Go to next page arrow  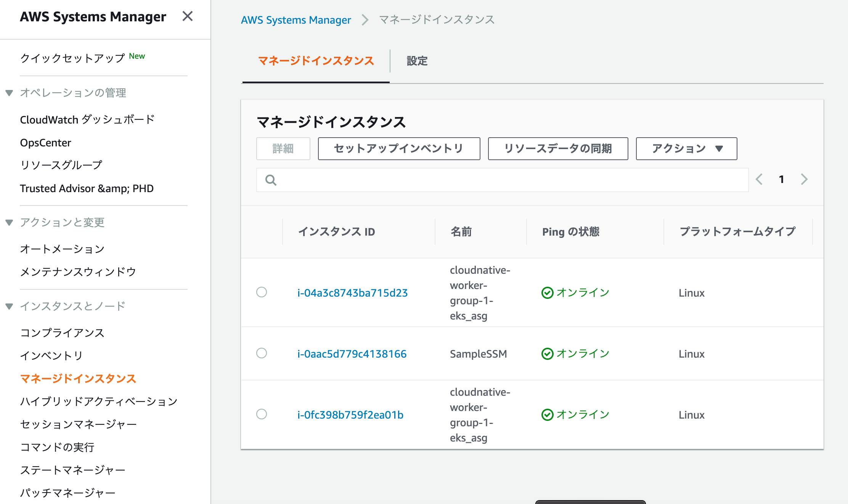(804, 179)
